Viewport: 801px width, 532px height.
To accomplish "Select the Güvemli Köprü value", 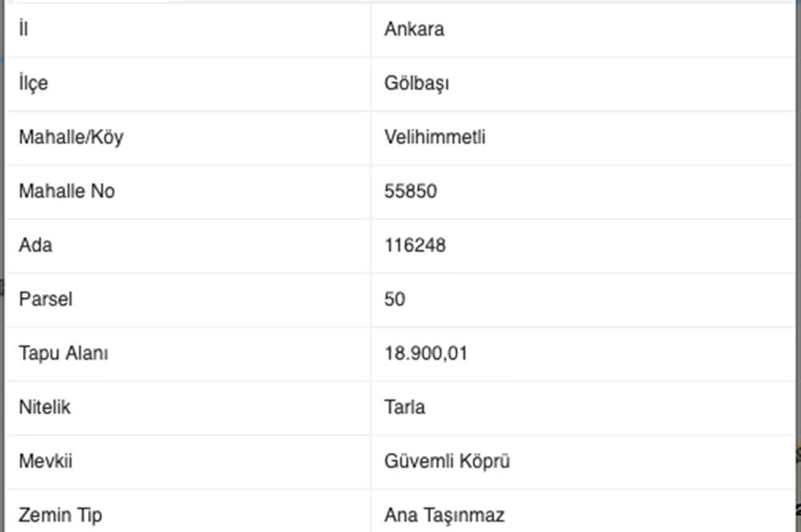I will [x=447, y=461].
